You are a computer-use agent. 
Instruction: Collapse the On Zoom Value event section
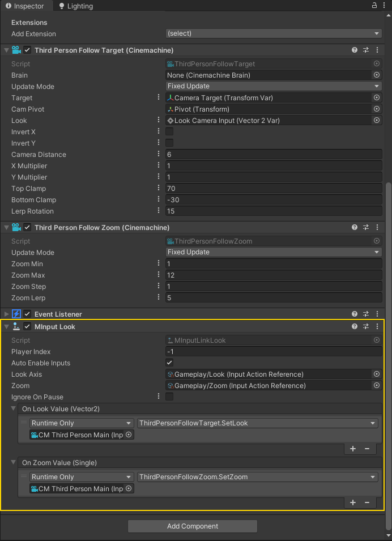pyautogui.click(x=14, y=463)
